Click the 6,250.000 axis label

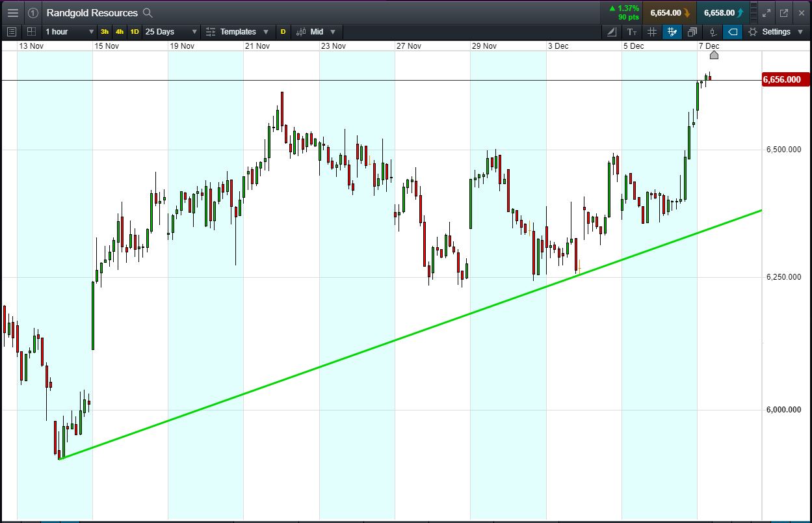(783, 277)
